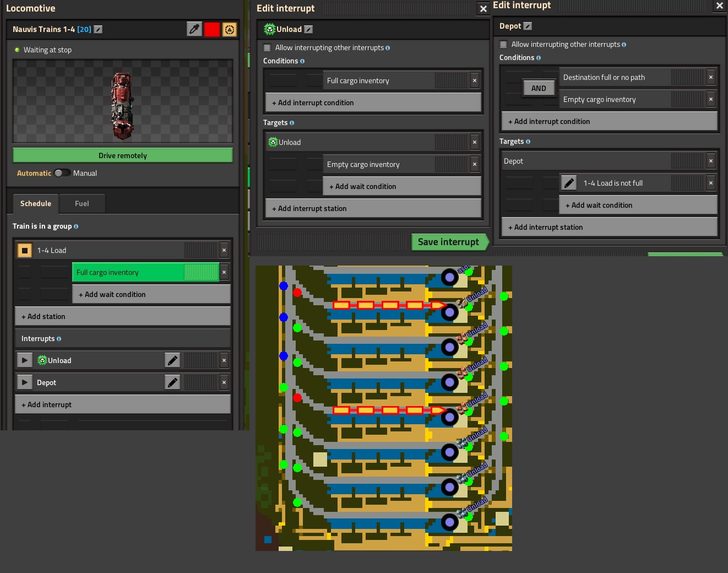The image size is (728, 573).
Task: Open the train color picker eyedropper
Action: (194, 29)
